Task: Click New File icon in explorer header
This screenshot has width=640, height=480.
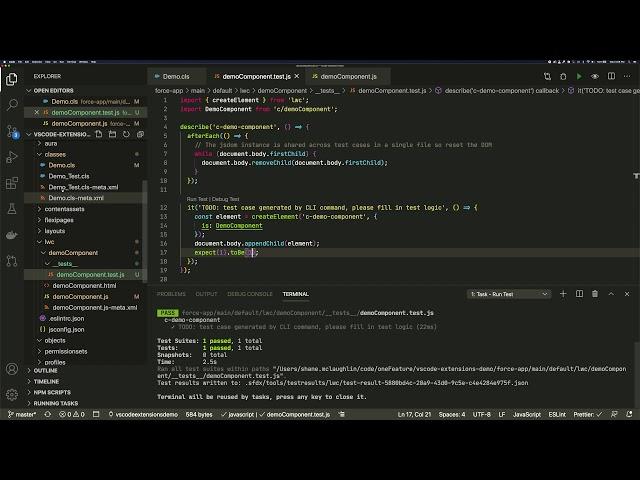Action: [x=99, y=134]
